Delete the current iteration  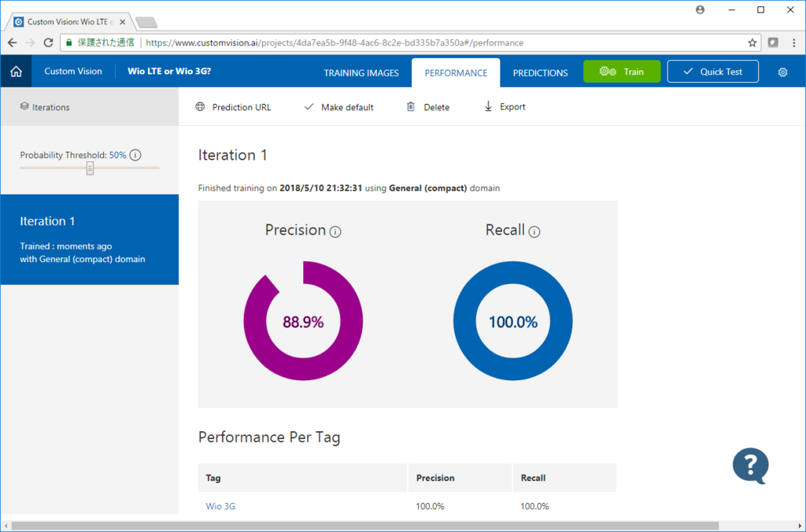(x=427, y=107)
